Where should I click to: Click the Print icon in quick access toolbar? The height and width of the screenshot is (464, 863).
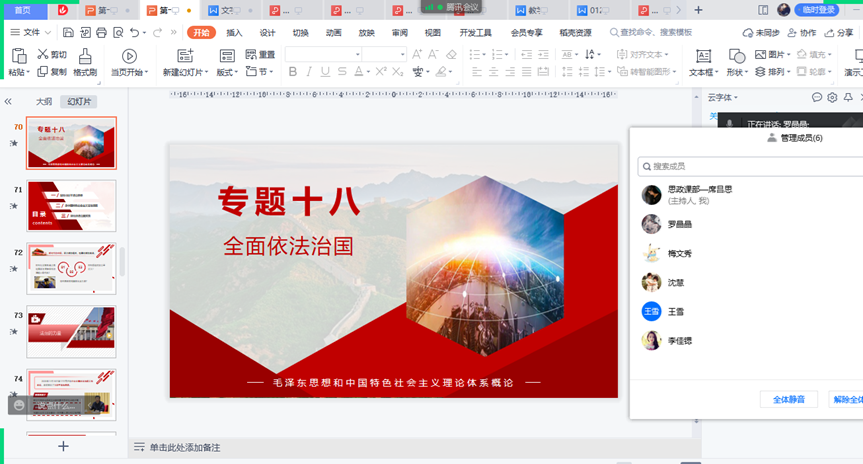click(x=101, y=33)
